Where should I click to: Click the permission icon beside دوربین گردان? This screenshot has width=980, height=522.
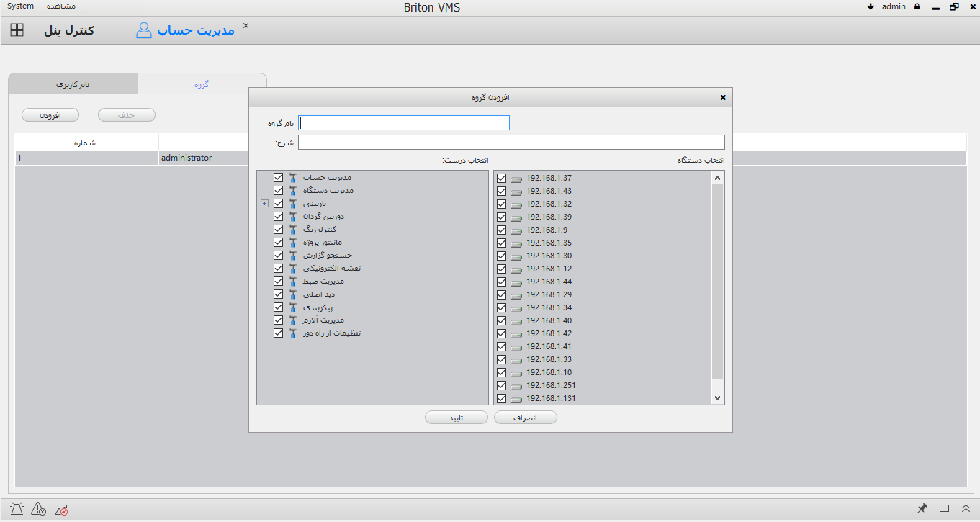click(292, 216)
